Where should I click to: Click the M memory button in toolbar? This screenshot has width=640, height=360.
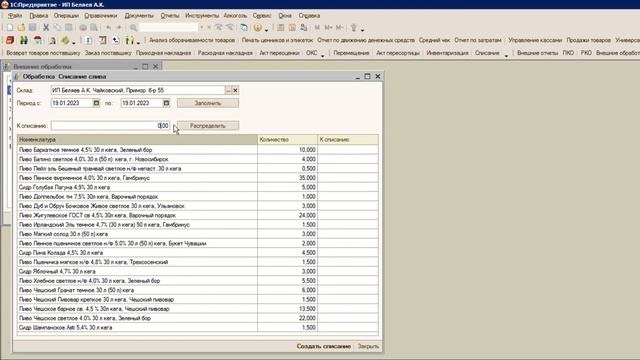click(317, 28)
